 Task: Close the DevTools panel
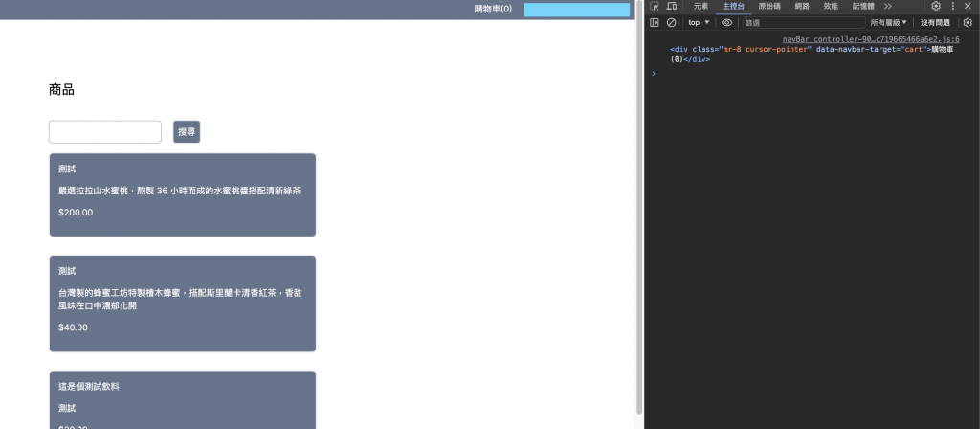[968, 7]
